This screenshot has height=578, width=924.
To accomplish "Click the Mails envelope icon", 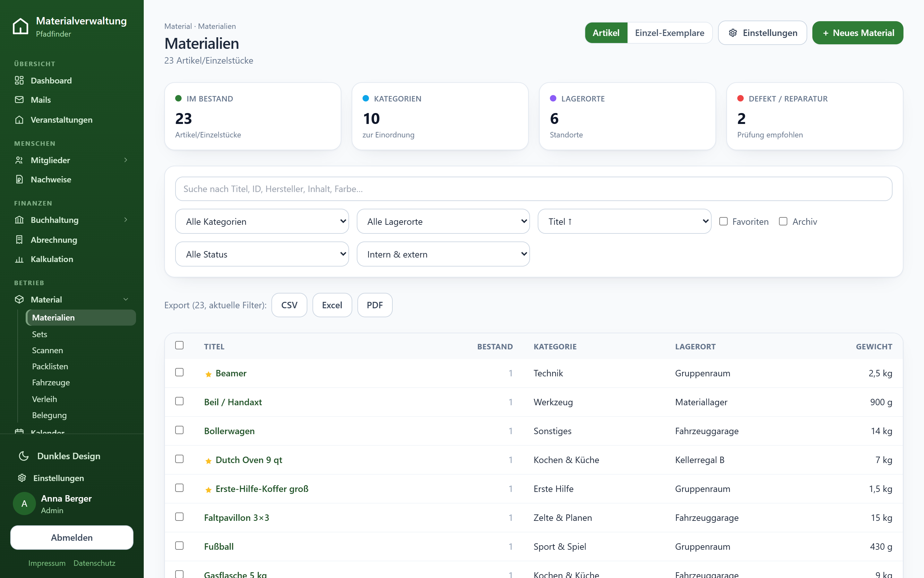I will pos(19,100).
